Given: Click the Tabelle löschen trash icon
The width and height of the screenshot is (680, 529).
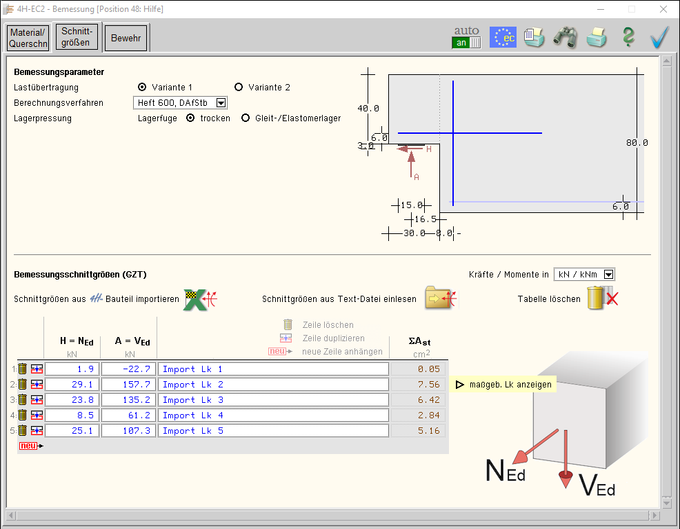Looking at the screenshot, I should click(x=602, y=298).
